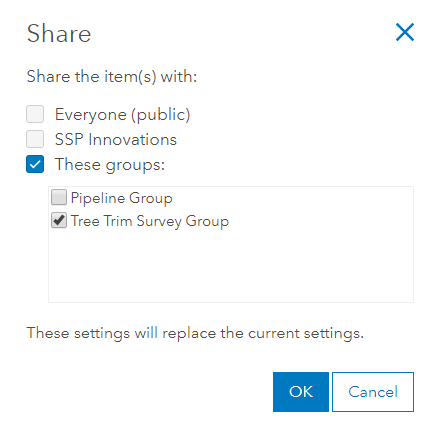This screenshot has height=439, width=442.
Task: Select the Tree Trim Survey Group label
Action: [150, 221]
